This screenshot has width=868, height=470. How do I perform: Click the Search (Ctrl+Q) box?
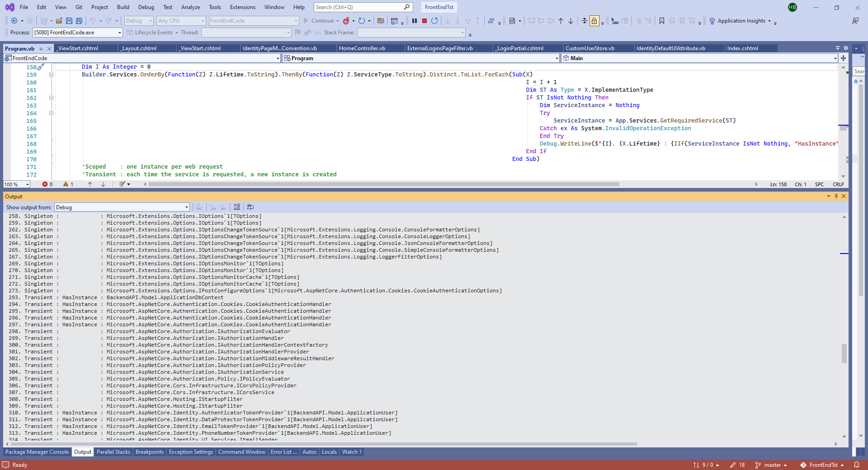click(x=363, y=7)
